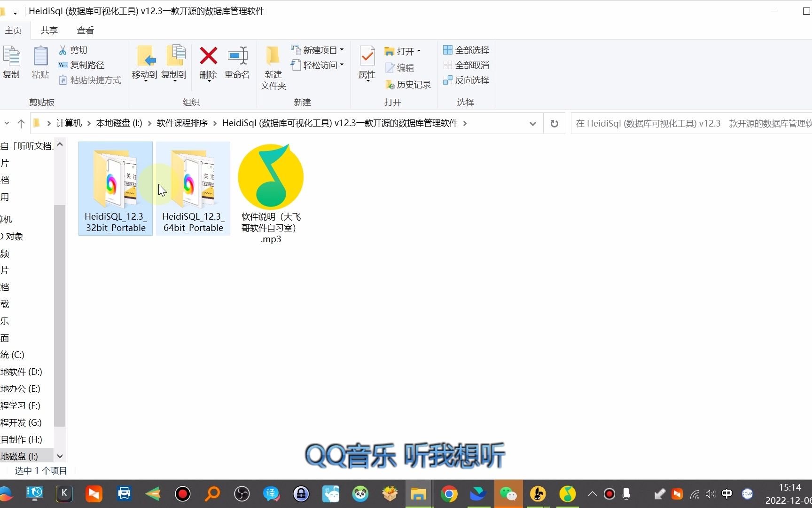The width and height of the screenshot is (812, 508).
Task: Click navigation pane scroll down arrow
Action: (x=60, y=456)
